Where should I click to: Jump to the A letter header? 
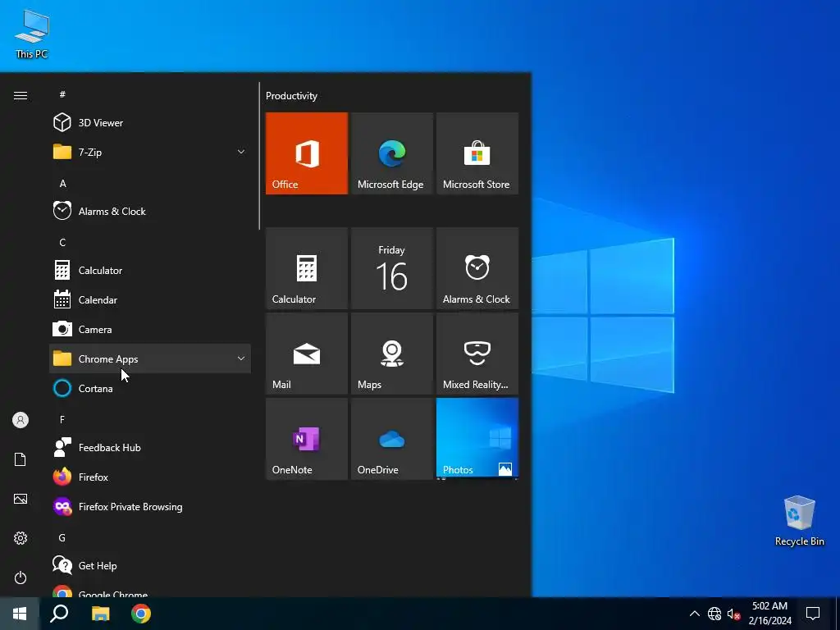pos(62,184)
